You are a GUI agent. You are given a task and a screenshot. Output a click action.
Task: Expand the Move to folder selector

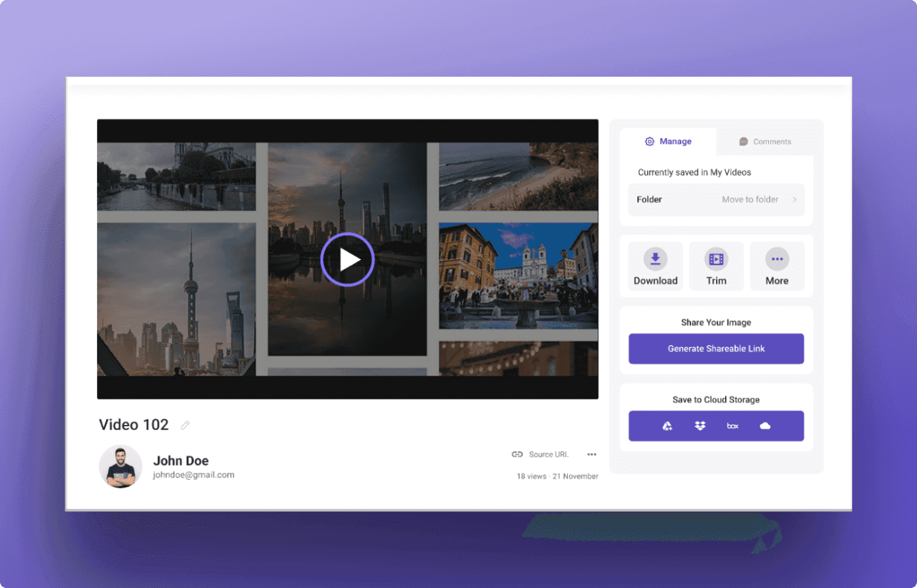(x=750, y=199)
